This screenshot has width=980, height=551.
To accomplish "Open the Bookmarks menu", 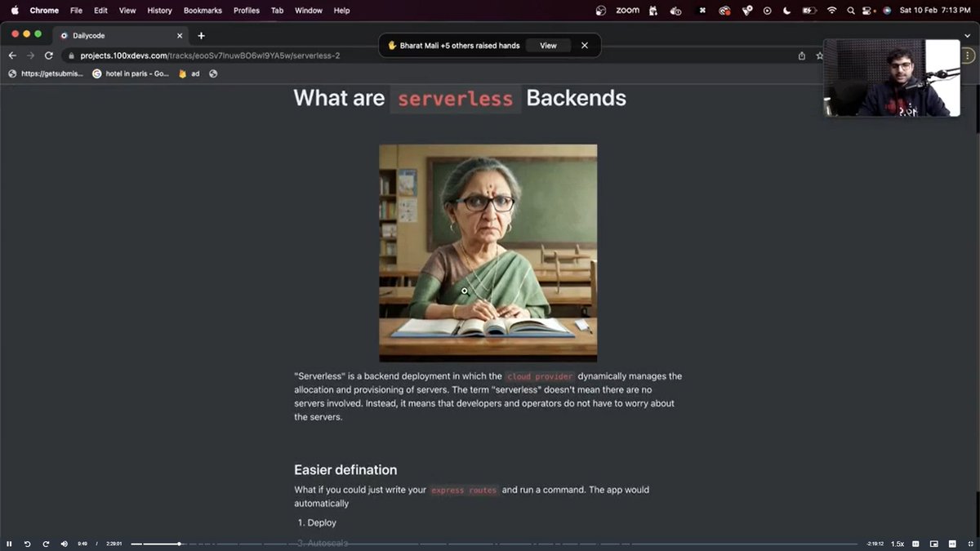I will coord(203,11).
